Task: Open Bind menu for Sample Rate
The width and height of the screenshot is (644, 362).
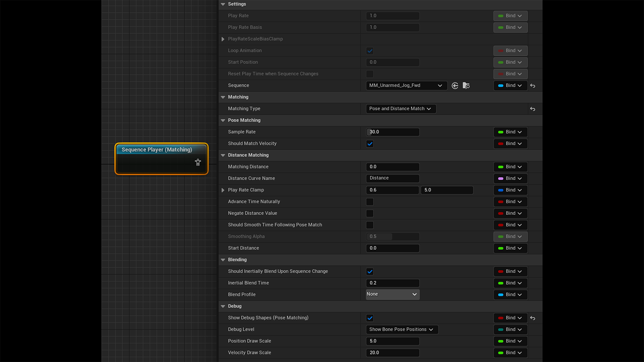Action: [x=510, y=132]
